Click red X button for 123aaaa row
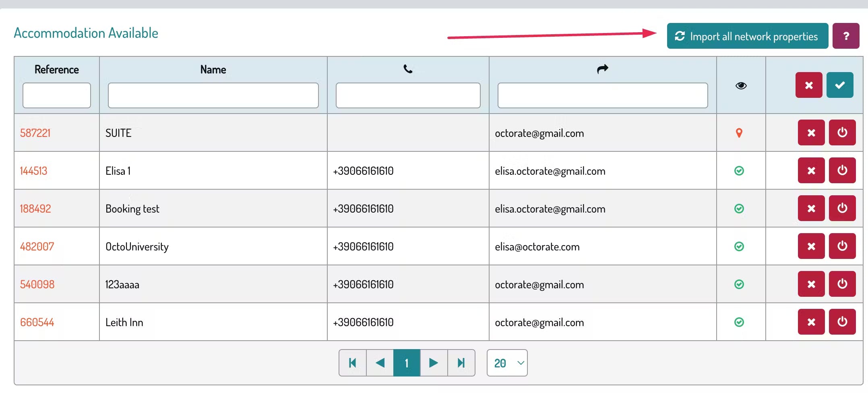 pos(811,284)
